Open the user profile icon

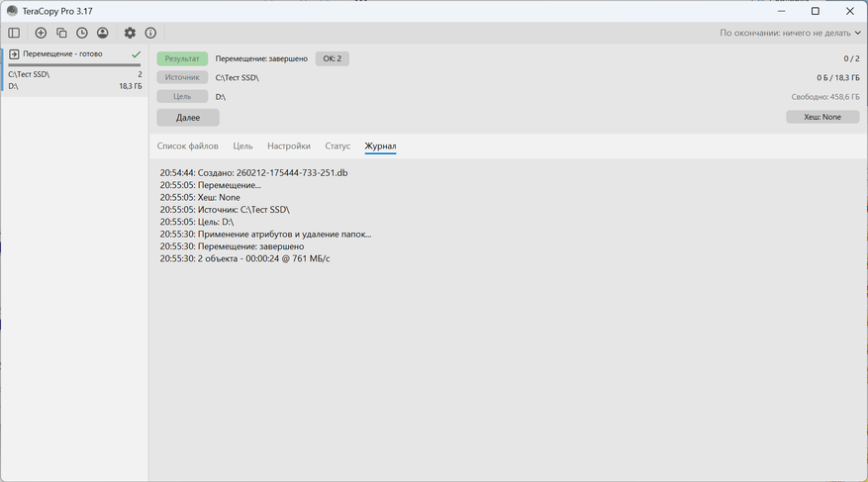pos(102,34)
